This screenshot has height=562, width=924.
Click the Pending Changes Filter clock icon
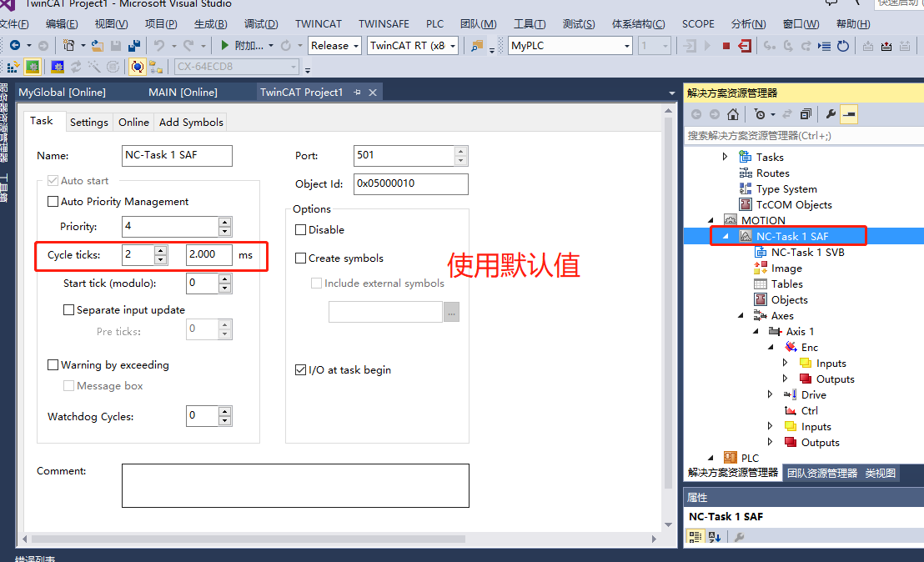coord(761,114)
